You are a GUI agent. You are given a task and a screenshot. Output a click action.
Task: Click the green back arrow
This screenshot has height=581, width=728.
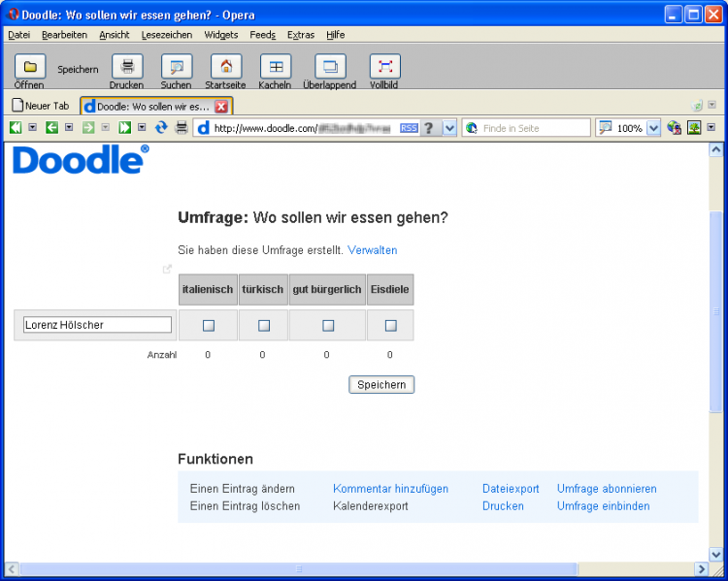click(x=52, y=127)
